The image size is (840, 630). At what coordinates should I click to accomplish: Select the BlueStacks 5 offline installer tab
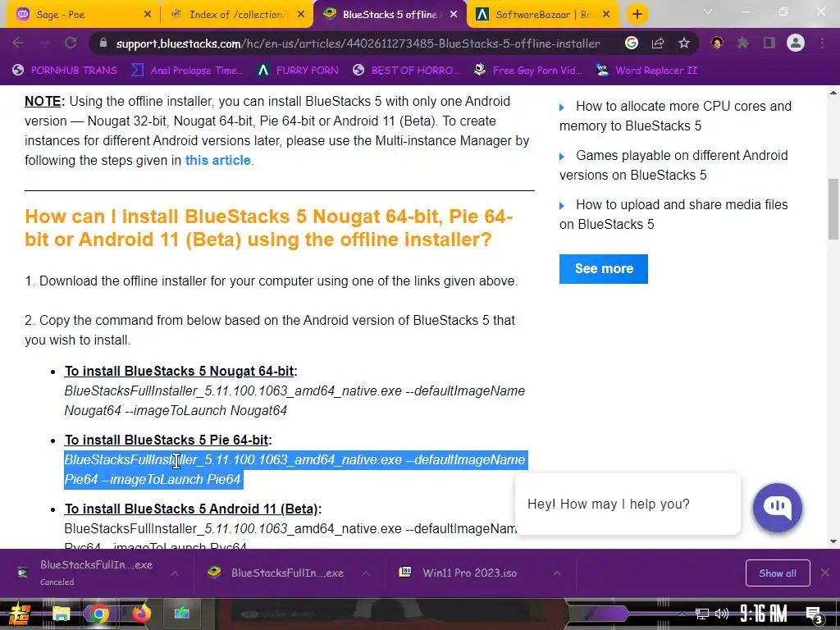tap(390, 15)
